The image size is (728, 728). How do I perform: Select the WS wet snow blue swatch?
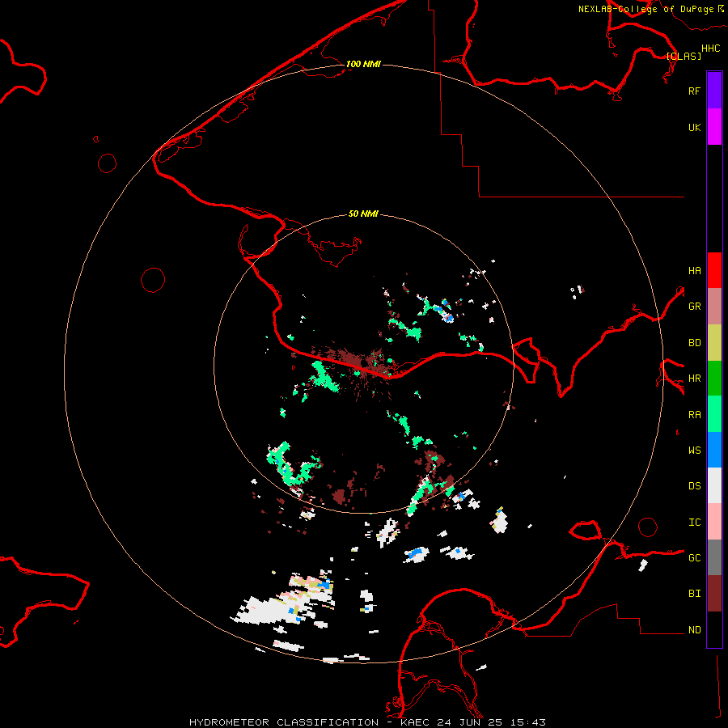(x=714, y=450)
